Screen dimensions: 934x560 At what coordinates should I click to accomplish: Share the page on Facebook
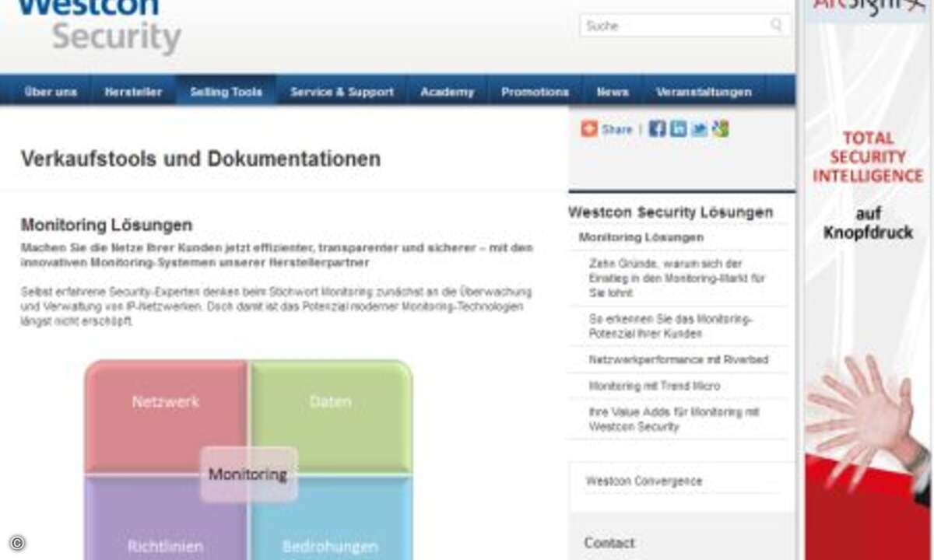(658, 129)
